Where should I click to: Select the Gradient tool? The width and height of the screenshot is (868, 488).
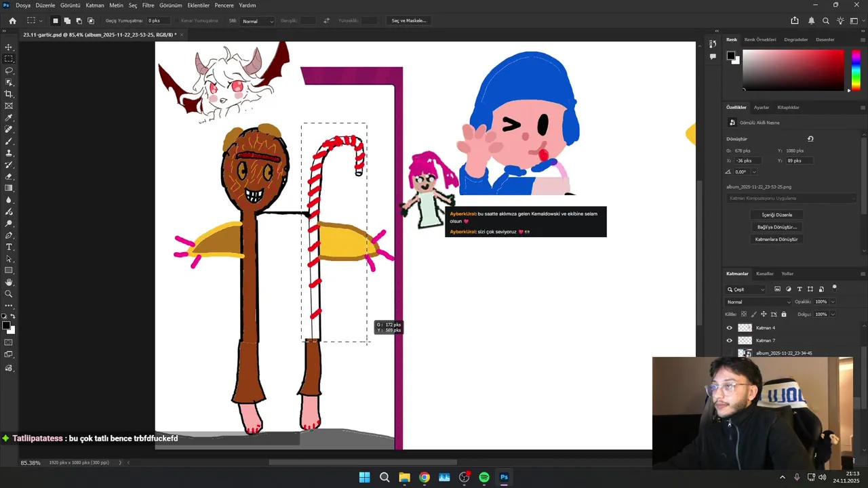click(9, 188)
